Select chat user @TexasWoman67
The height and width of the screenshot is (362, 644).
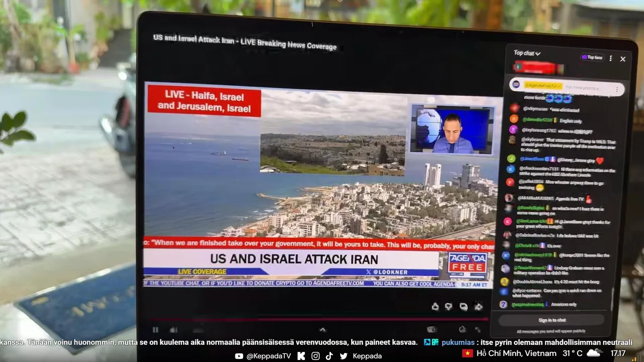[x=530, y=268]
